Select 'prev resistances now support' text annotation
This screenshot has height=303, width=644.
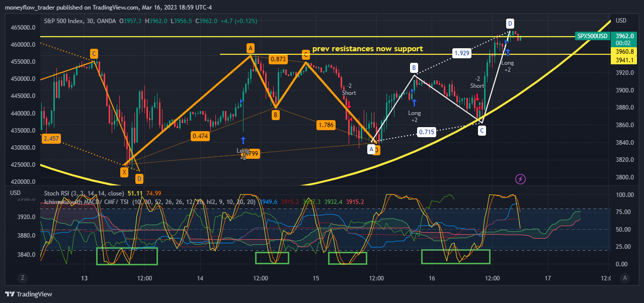click(367, 49)
